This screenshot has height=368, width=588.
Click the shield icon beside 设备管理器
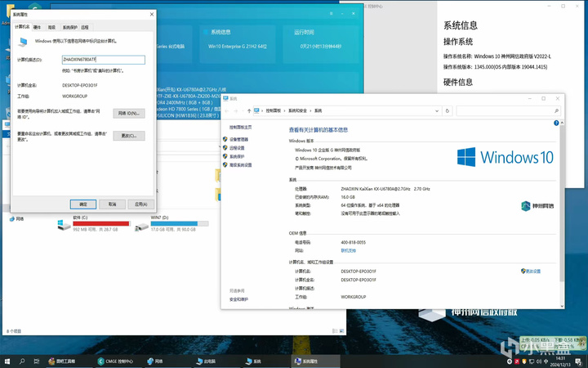(x=225, y=139)
